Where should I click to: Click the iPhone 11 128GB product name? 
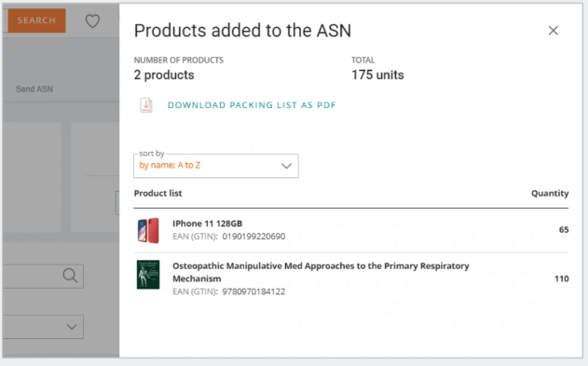pos(208,224)
